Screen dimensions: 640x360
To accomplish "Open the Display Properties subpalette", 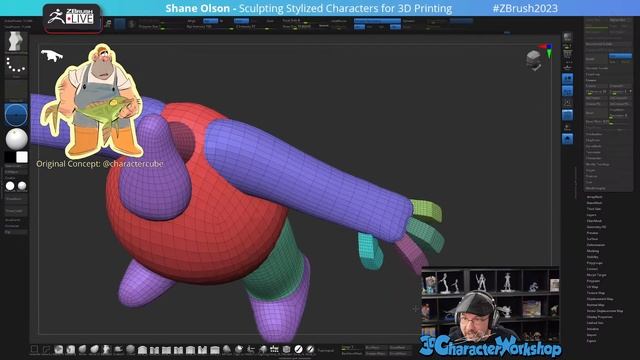I will point(600,317).
